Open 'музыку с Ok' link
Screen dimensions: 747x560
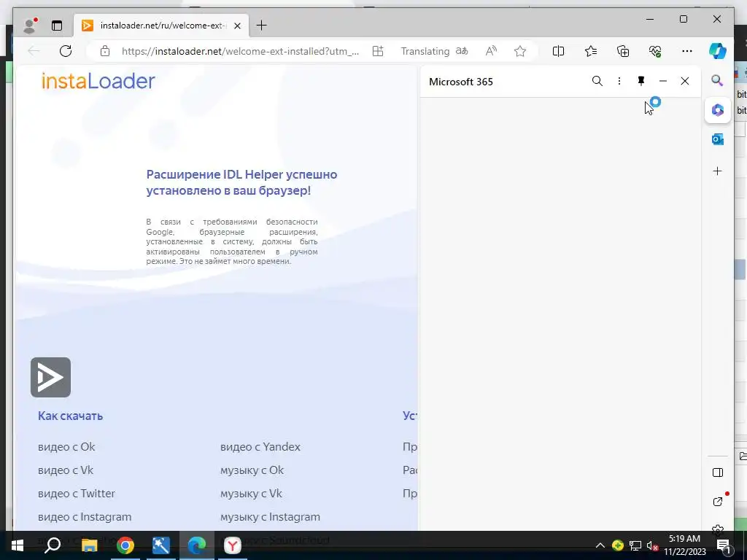pos(252,470)
